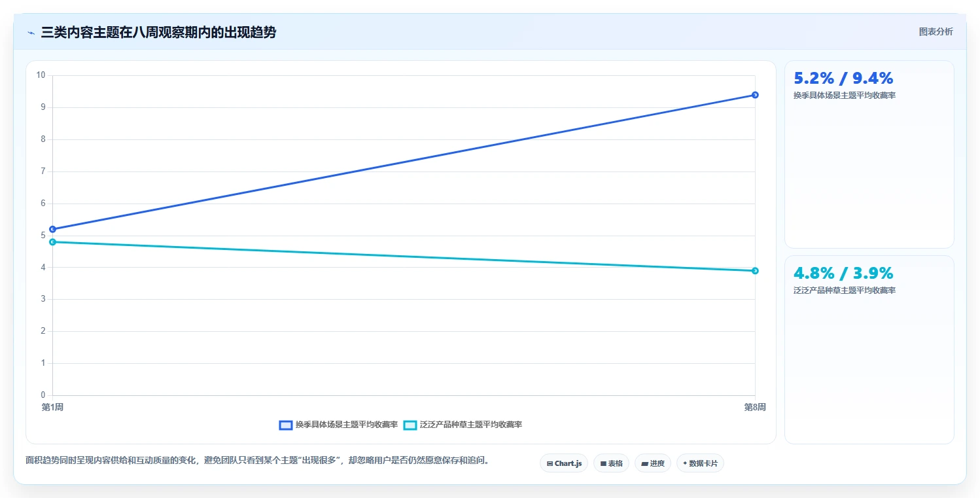Image resolution: width=980 pixels, height=498 pixels.
Task: Click the Chart.js tag chip
Action: point(564,463)
